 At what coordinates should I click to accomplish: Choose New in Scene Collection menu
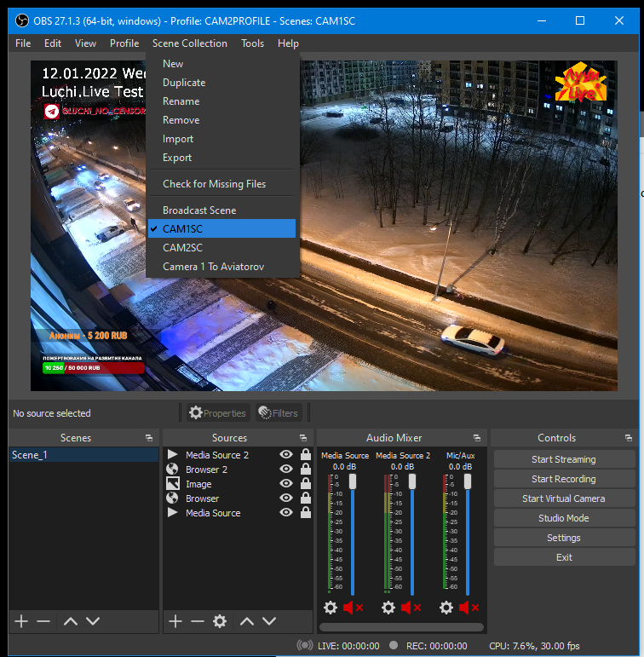[221, 64]
